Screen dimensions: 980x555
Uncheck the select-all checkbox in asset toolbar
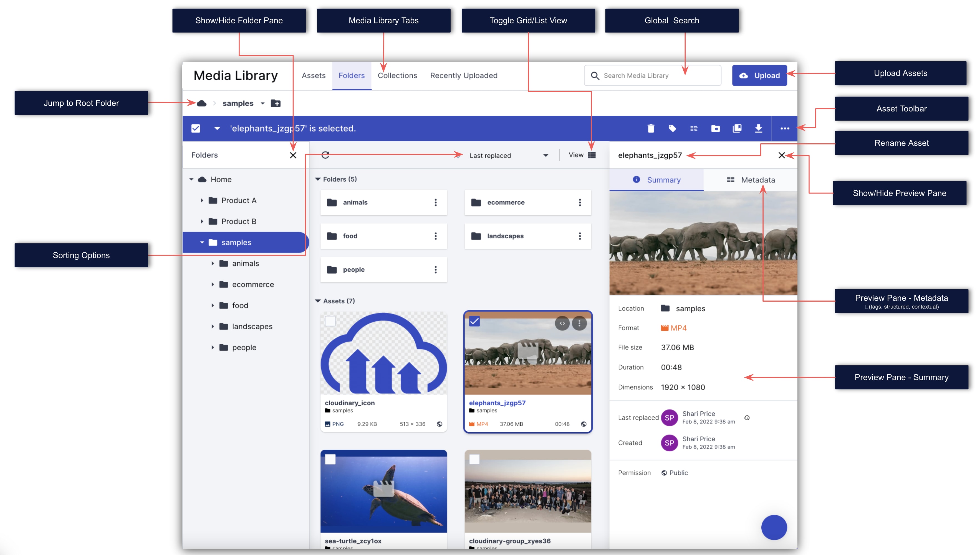[x=196, y=128]
